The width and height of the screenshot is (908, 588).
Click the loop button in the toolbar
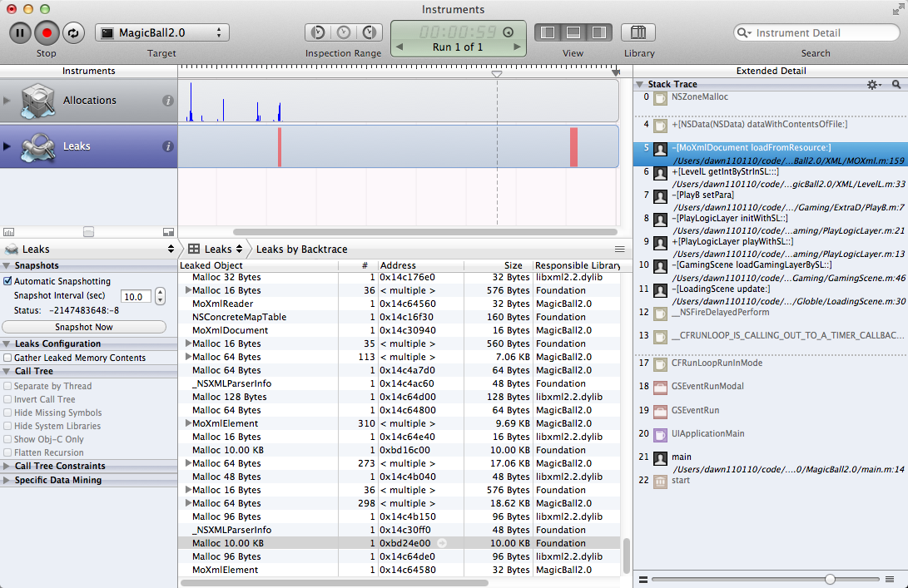point(73,33)
